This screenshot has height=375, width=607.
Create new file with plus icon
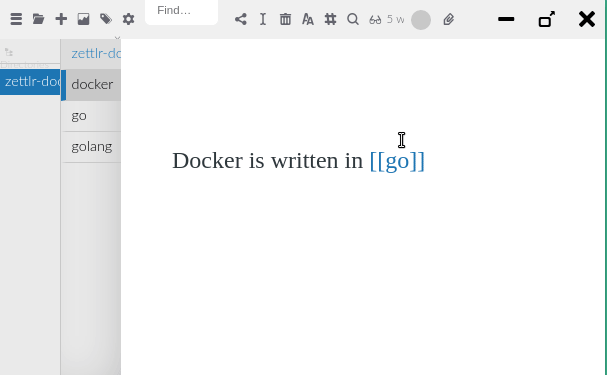pos(61,19)
